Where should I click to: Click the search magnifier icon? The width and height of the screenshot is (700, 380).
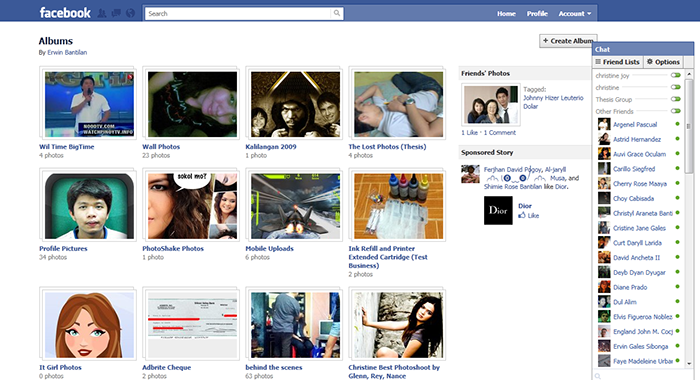[x=337, y=13]
